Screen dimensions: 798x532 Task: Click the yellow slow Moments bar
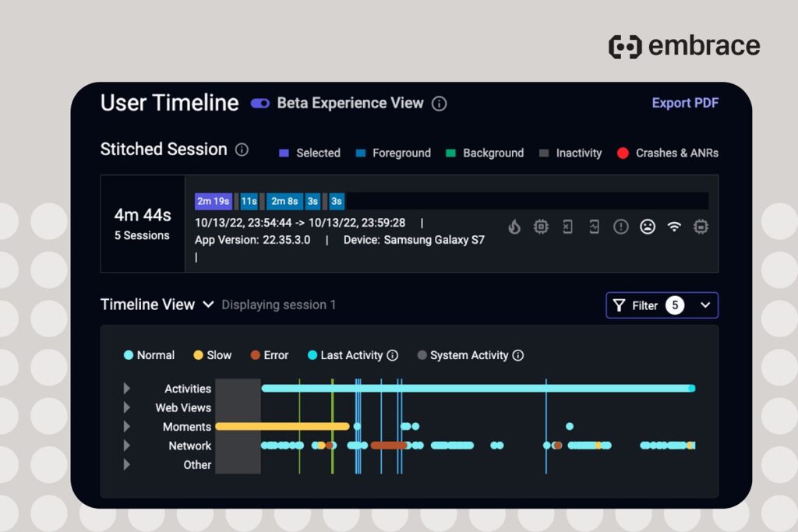point(282,426)
